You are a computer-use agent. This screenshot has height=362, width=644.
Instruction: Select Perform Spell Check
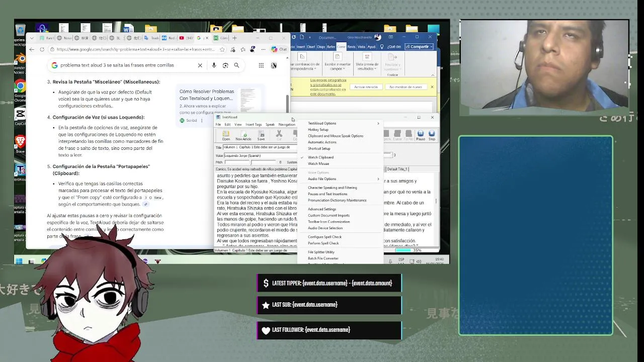click(x=323, y=243)
